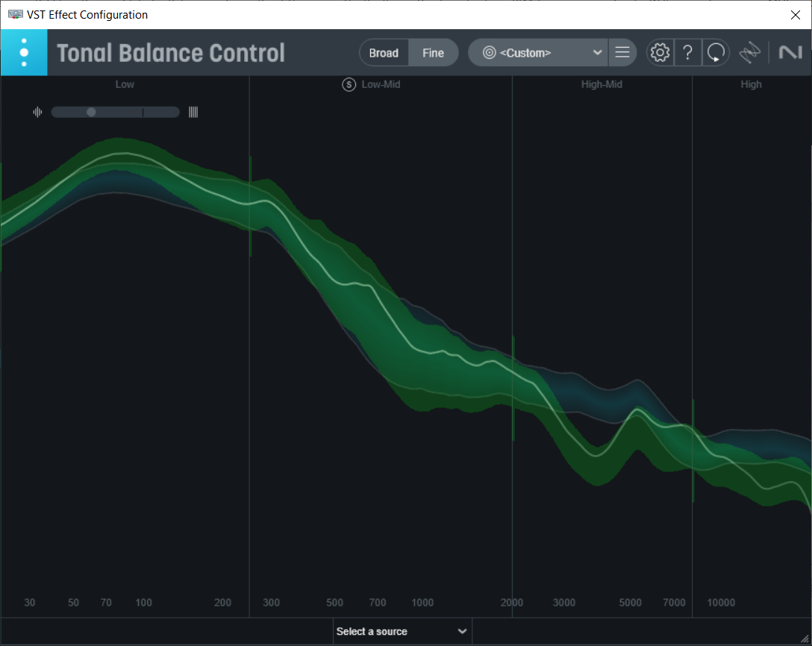Click the 5000 Hz frequency label
The width and height of the screenshot is (812, 646).
click(x=630, y=603)
